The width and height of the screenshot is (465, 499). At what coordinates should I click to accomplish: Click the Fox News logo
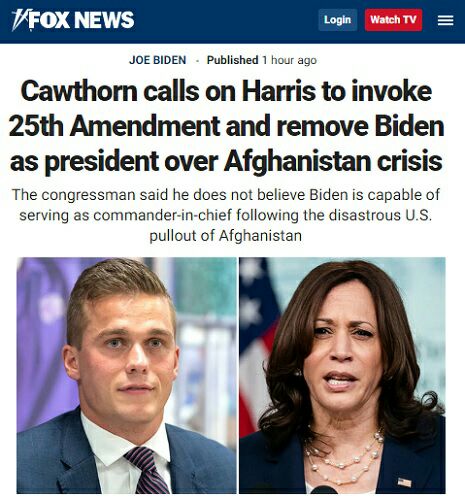[x=73, y=20]
